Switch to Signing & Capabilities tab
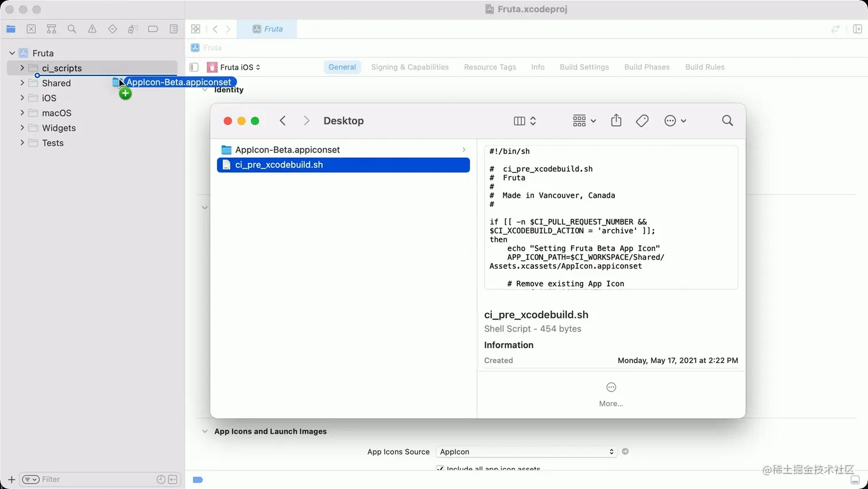 tap(410, 67)
